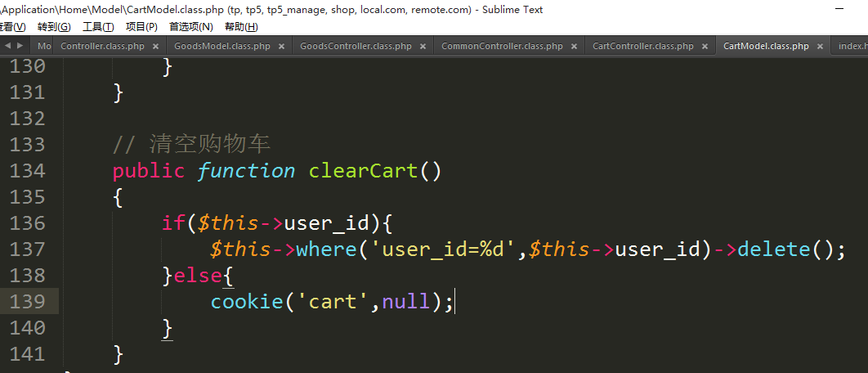Close the GoodsModel.class.php tab
This screenshot has height=373, width=868.
pos(281,47)
